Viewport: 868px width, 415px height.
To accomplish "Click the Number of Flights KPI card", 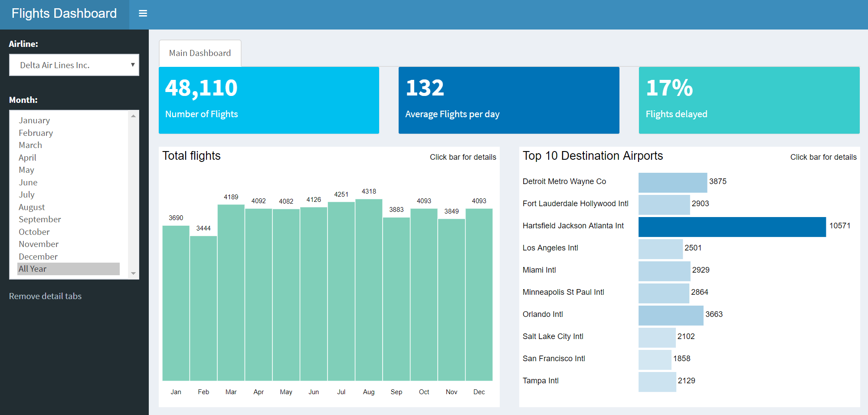I will point(269,100).
